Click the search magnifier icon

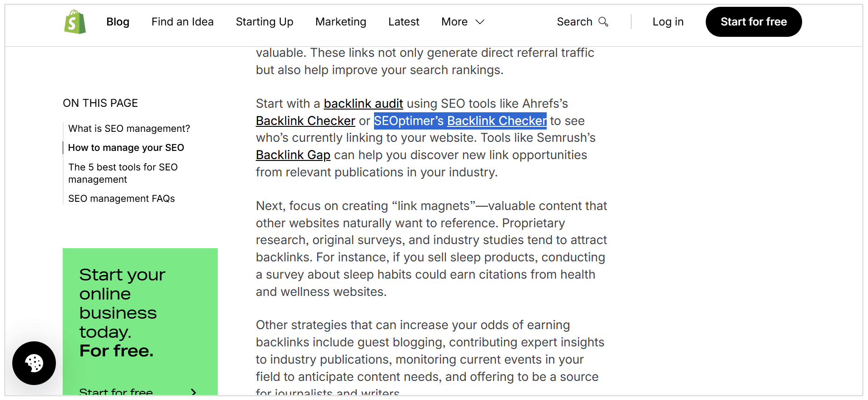[x=604, y=22]
